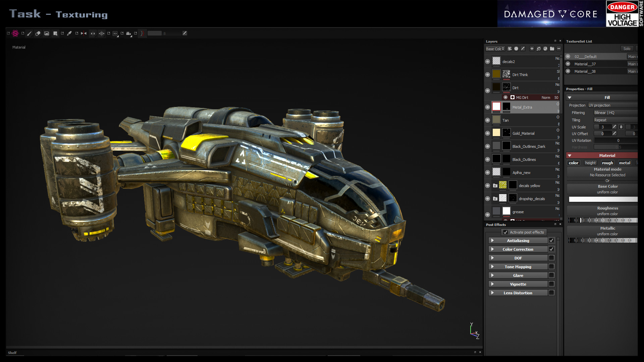
Task: Pick the Color Picker eyedropper tool
Action: [70, 34]
